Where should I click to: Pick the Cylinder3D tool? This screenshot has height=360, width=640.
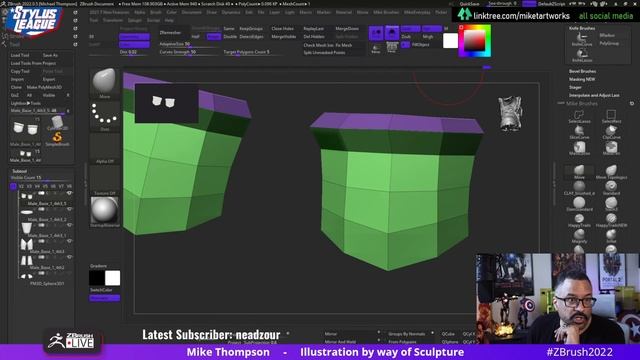pos(57,123)
